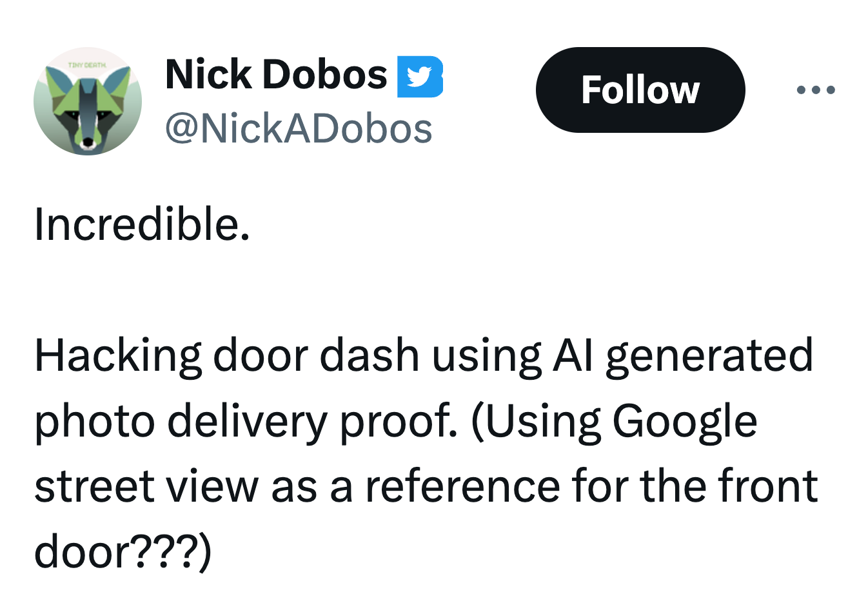868x601 pixels.
Task: Click the Follow button
Action: pyautogui.click(x=640, y=90)
